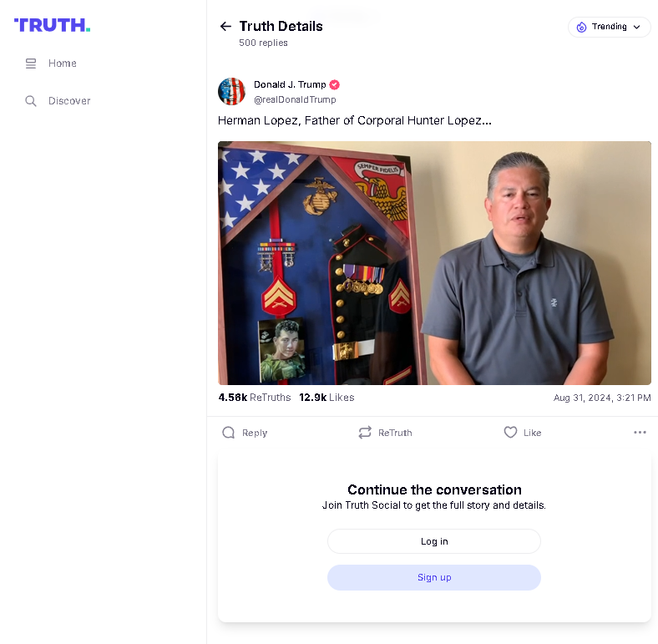Click the ReTruth arrows icon
The width and height of the screenshot is (658, 644).
365,433
